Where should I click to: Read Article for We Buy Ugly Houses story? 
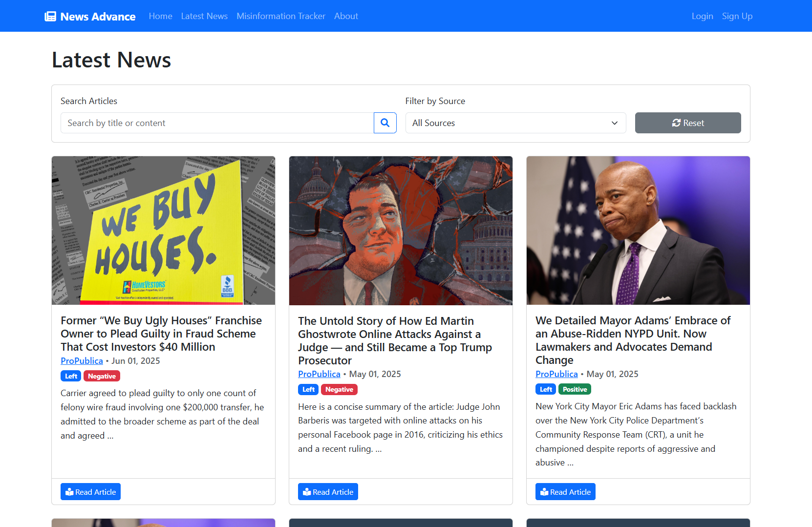(x=90, y=492)
